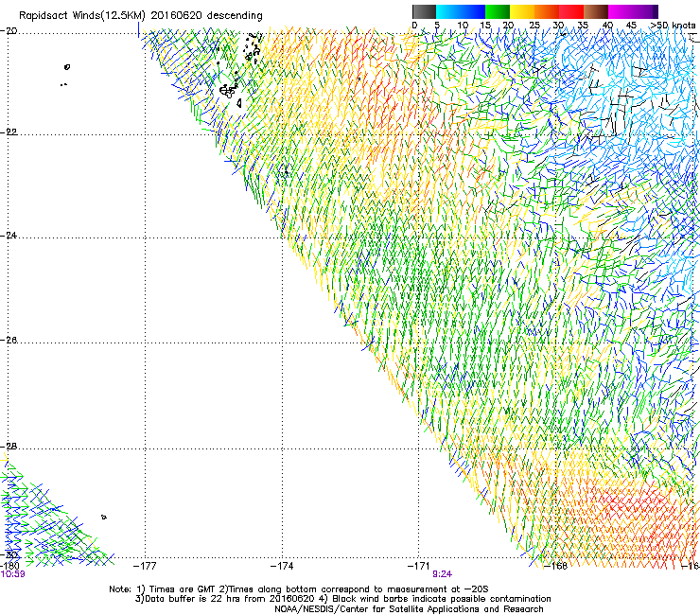The image size is (700, 615).
Task: Click the orange 25-30 knots legend swatch
Action: [547, 11]
